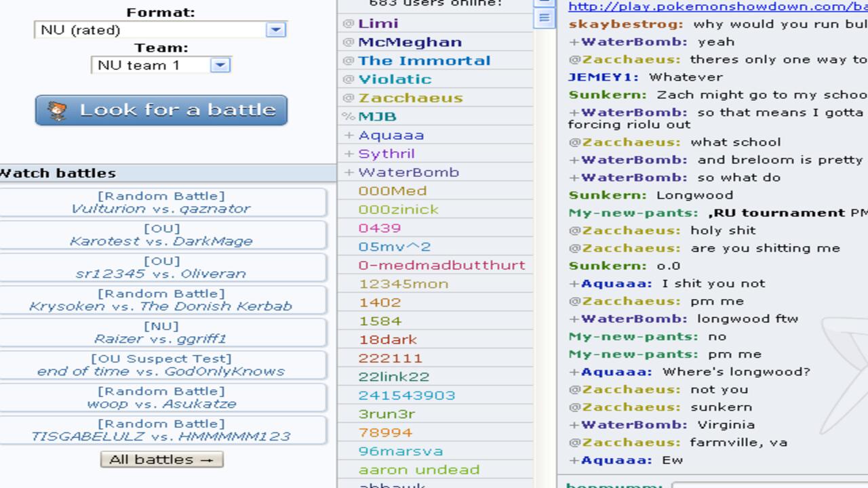The height and width of the screenshot is (488, 868).
Task: Click user Zacchaeus in the user list
Action: [410, 98]
